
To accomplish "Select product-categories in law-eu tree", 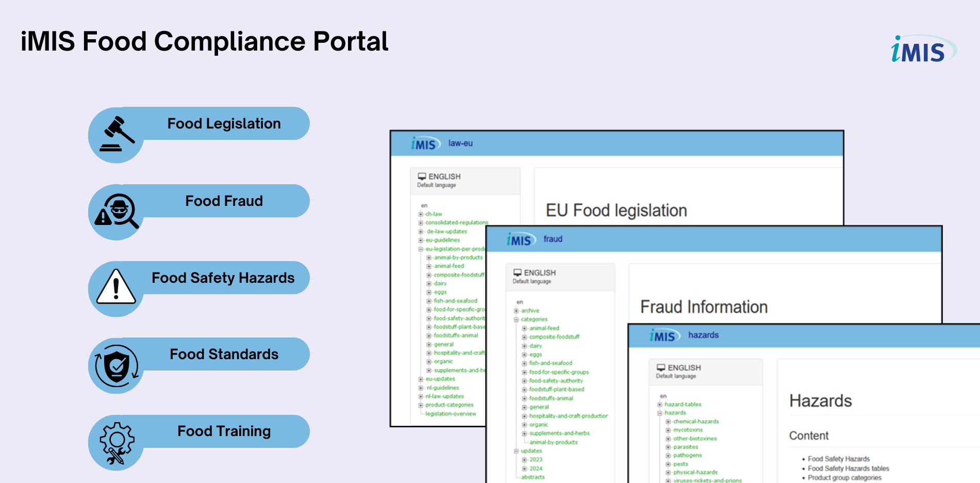I will coord(449,405).
